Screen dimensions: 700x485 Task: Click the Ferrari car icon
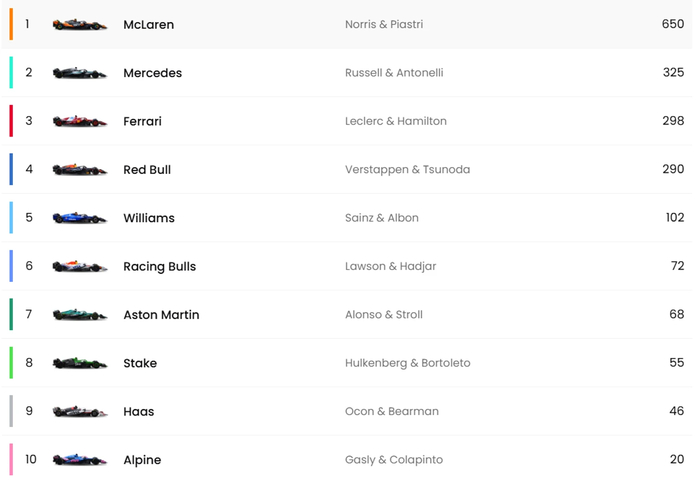(80, 121)
